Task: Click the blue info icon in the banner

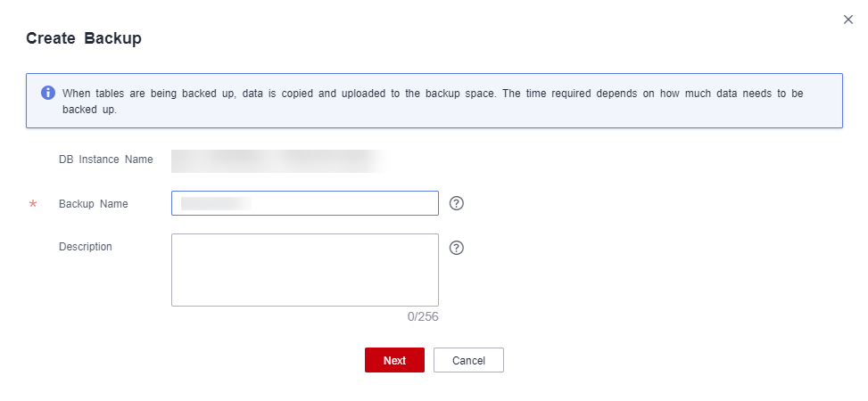Action: 48,94
